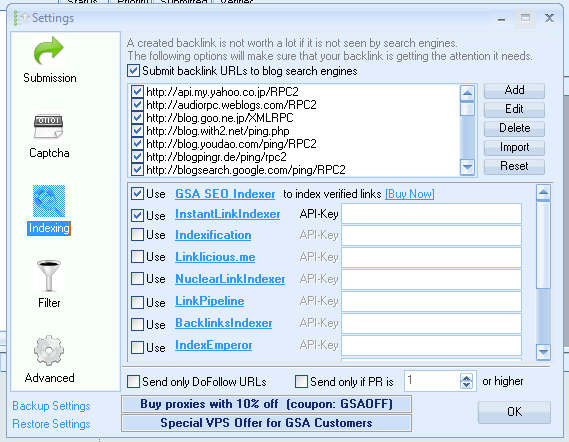Reset the ping URL list
This screenshot has width=569, height=442.
coord(514,166)
